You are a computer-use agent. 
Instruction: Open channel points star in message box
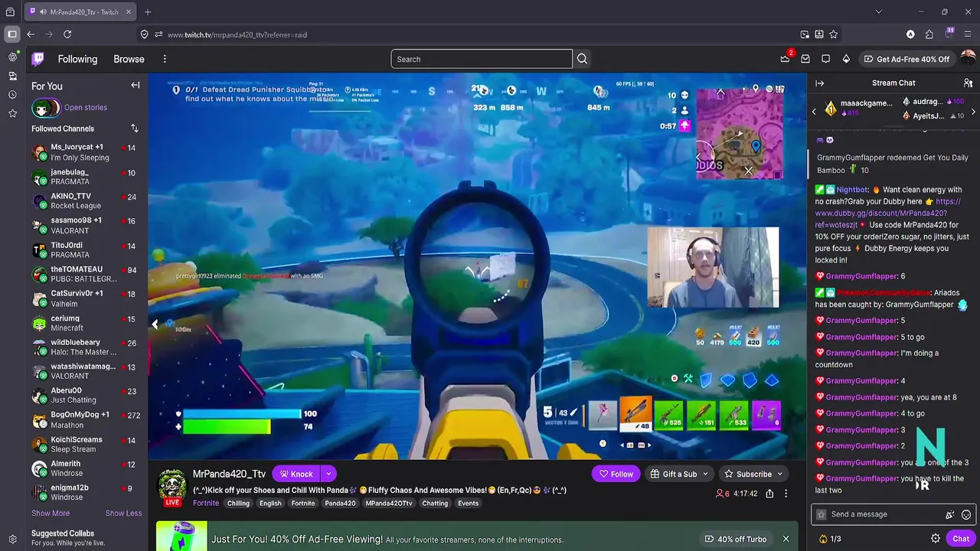tap(822, 514)
